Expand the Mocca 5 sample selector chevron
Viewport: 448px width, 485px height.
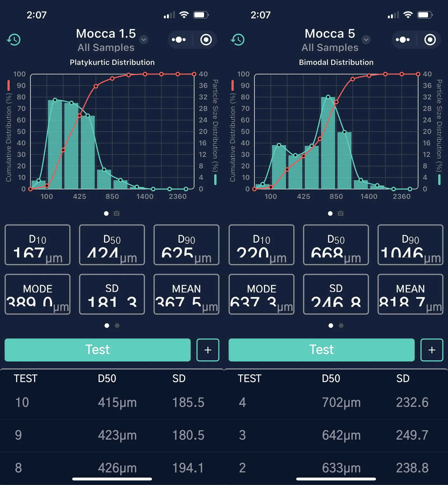click(x=366, y=40)
